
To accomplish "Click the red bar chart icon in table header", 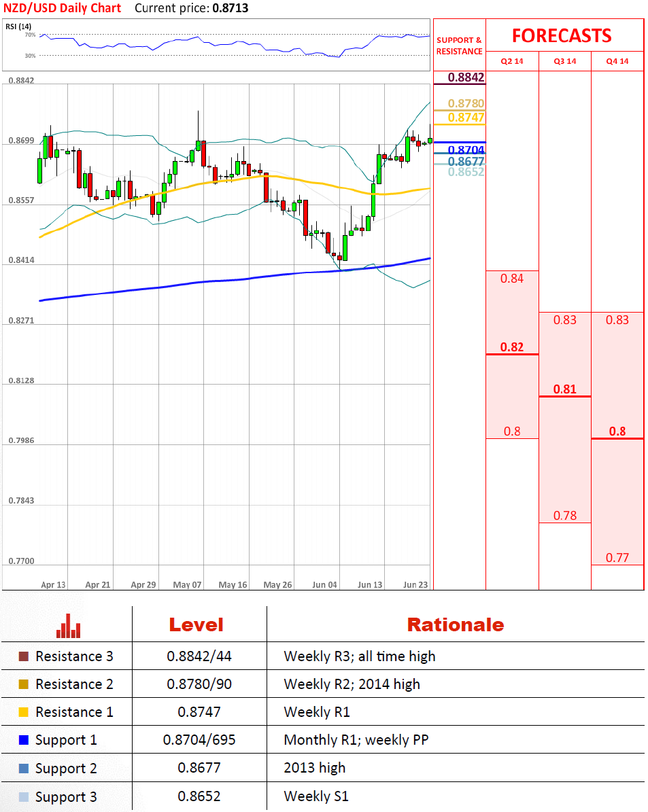I will (x=68, y=626).
